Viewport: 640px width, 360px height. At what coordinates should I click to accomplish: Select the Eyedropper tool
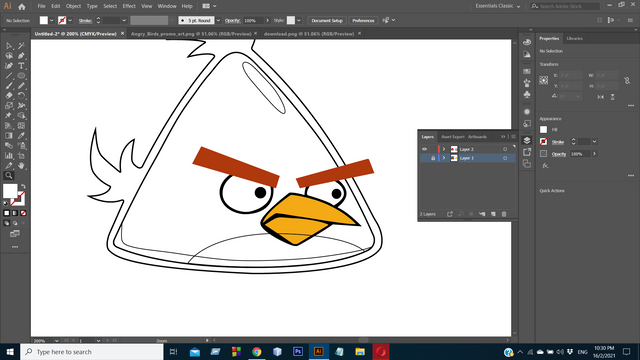pyautogui.click(x=21, y=136)
